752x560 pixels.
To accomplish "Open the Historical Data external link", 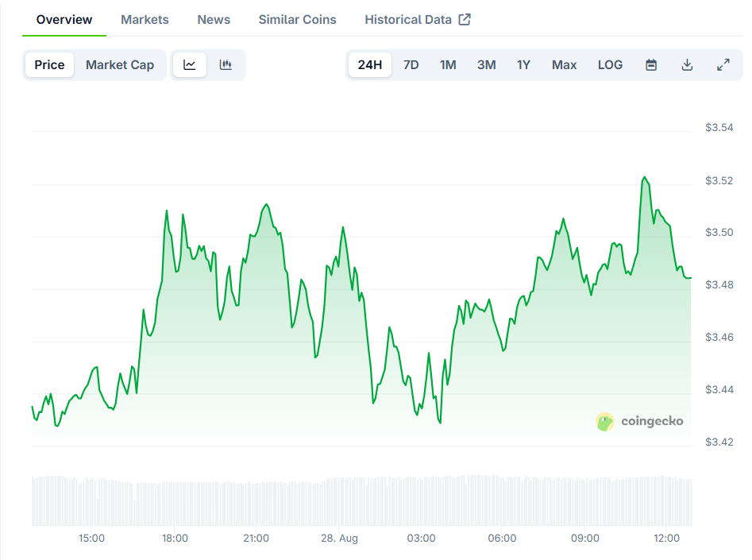I will point(418,20).
